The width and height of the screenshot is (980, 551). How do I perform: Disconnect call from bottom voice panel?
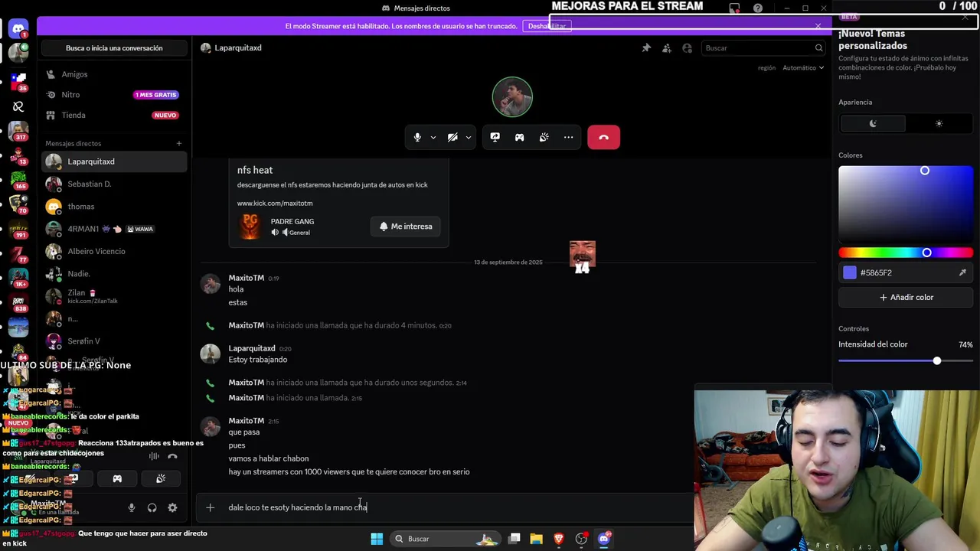click(172, 456)
